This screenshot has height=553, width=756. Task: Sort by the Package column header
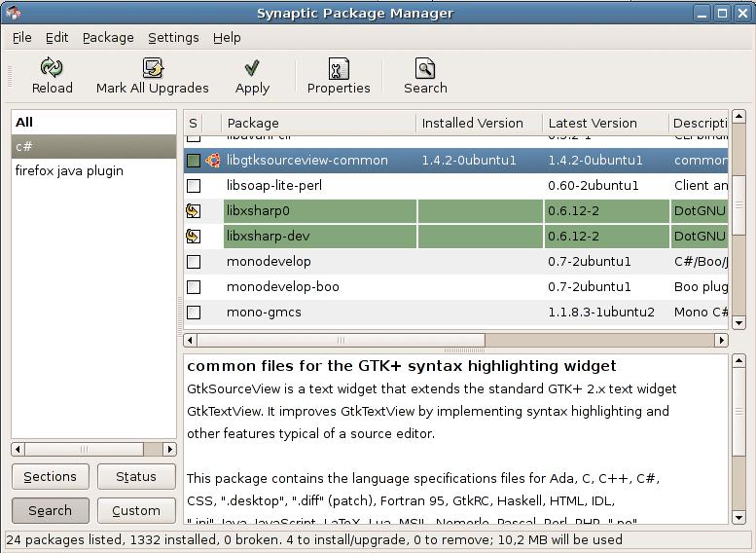[x=319, y=123]
